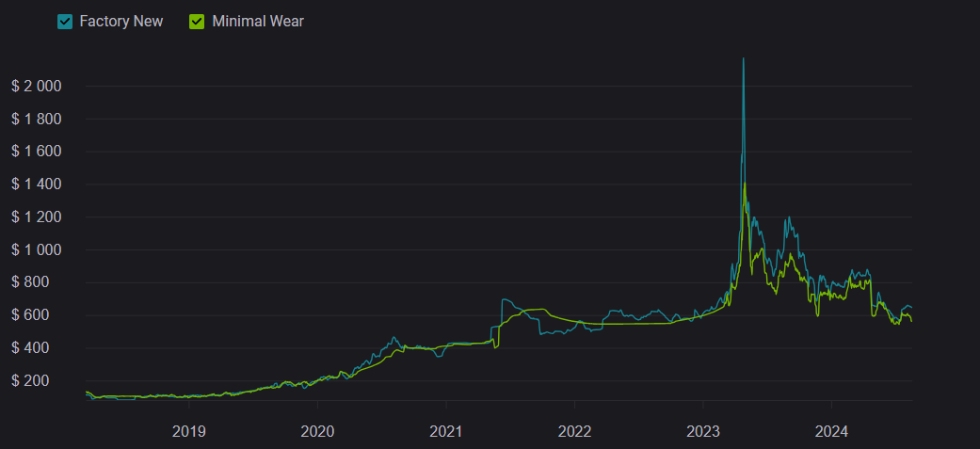Viewport: 980px width, 449px height.
Task: Click the $ 1 600 axis label
Action: point(37,152)
